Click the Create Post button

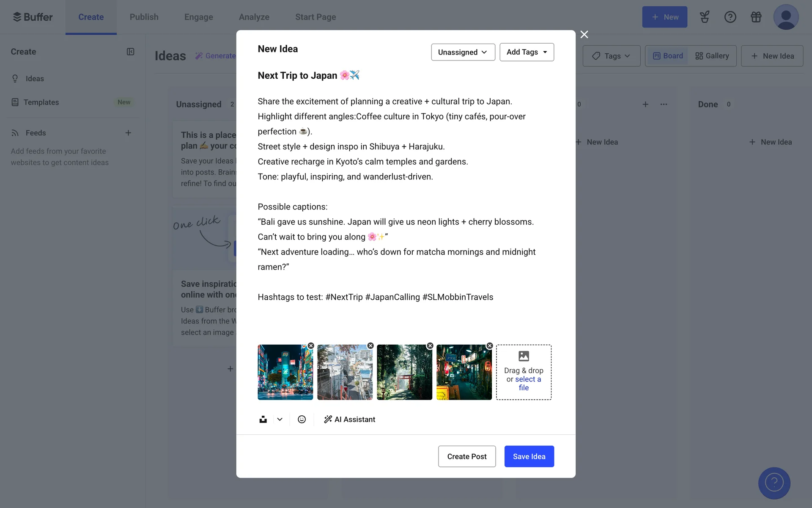[x=466, y=456]
